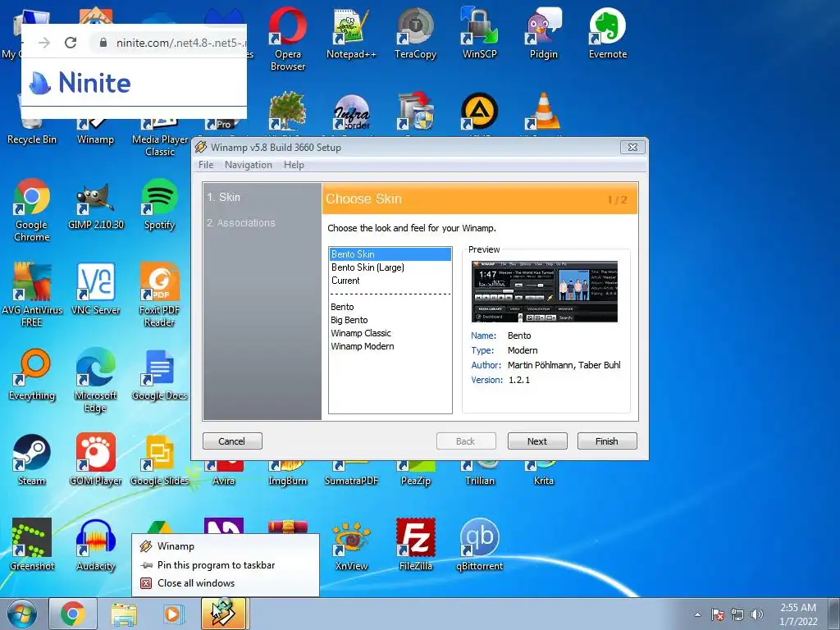
Task: Click the Ninite logo link
Action: click(80, 83)
